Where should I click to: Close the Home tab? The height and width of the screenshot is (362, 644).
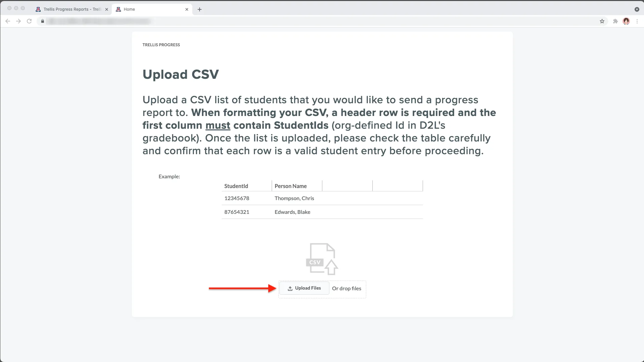(x=187, y=9)
